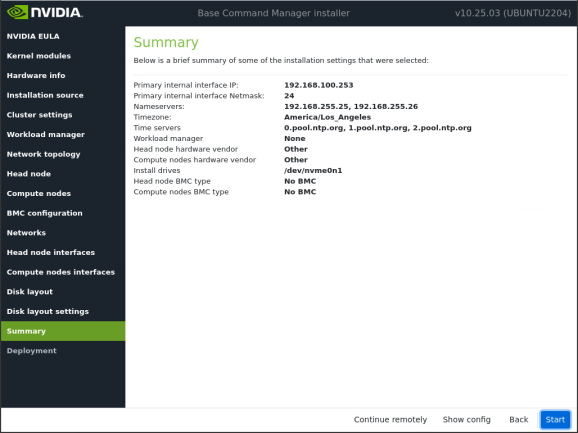The width and height of the screenshot is (578, 433).
Task: Click the Timezone label
Action: tap(152, 117)
